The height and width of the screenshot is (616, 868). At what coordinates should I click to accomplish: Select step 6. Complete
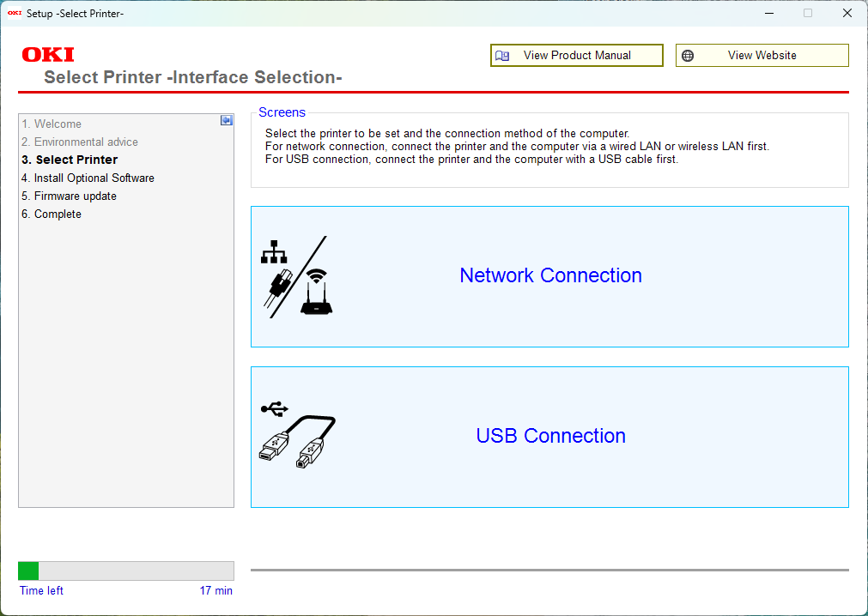pyautogui.click(x=52, y=214)
